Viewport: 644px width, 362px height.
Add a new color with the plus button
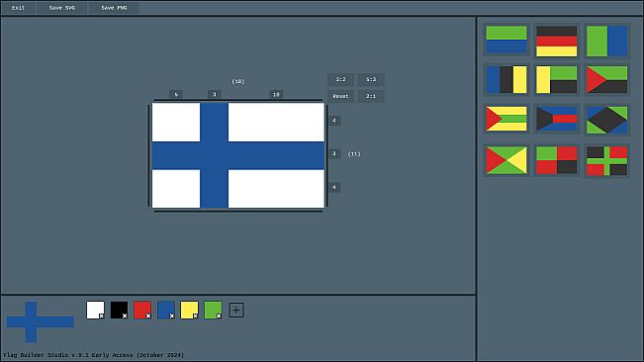pyautogui.click(x=236, y=311)
